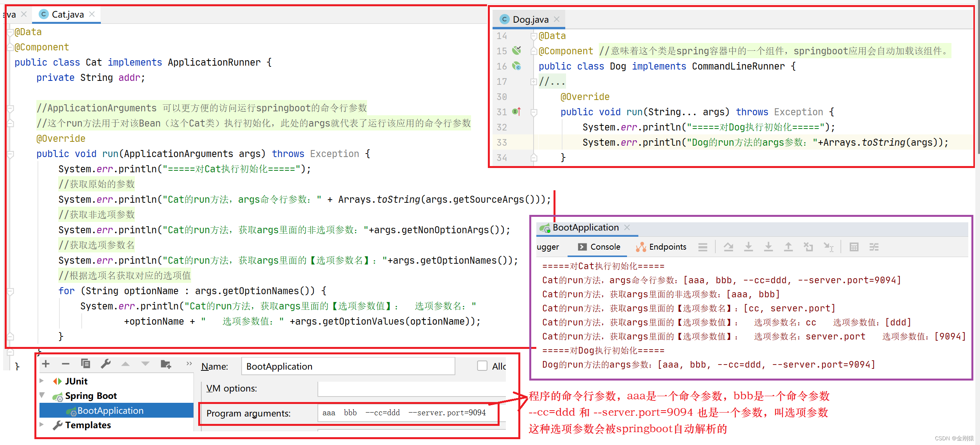Click the Step Out debugger icon
Screen dimensions: 980x445
pos(788,247)
